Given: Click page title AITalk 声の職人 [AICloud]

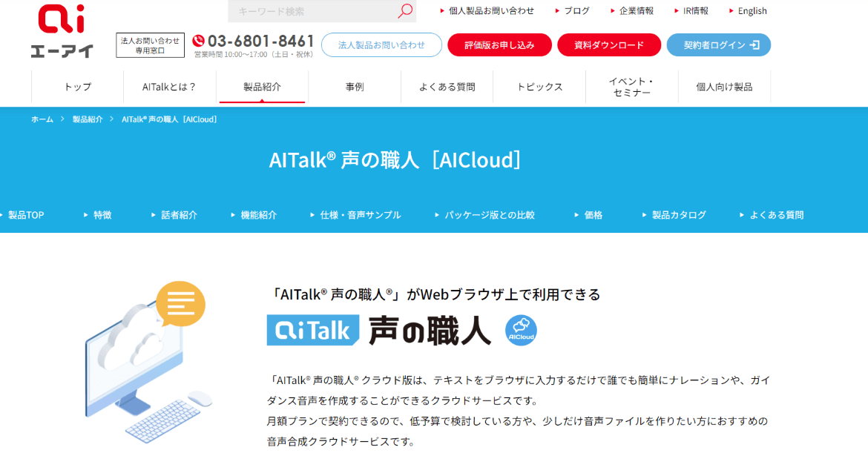Looking at the screenshot, I should (395, 160).
